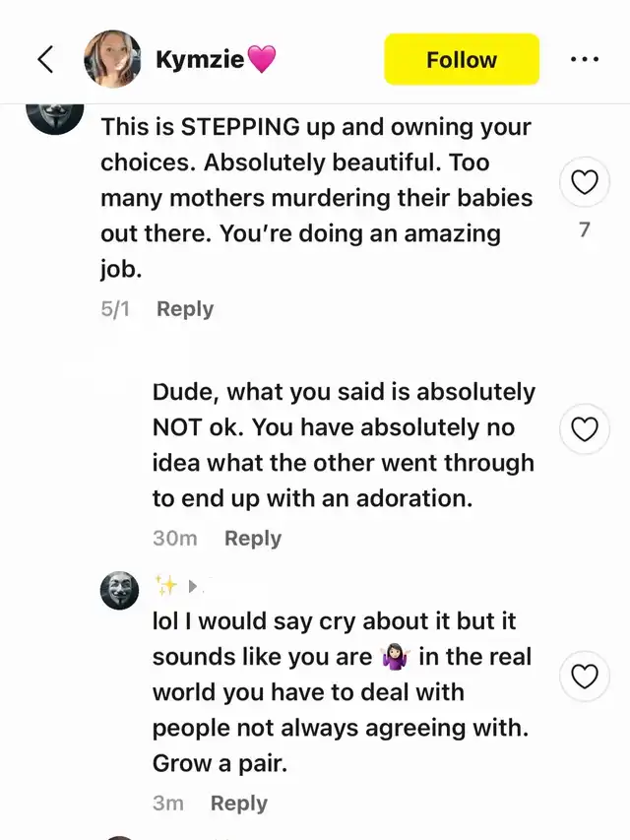Screen dimensions: 630x840
Task: Reply to the comment posted 30m ago
Action: click(253, 538)
